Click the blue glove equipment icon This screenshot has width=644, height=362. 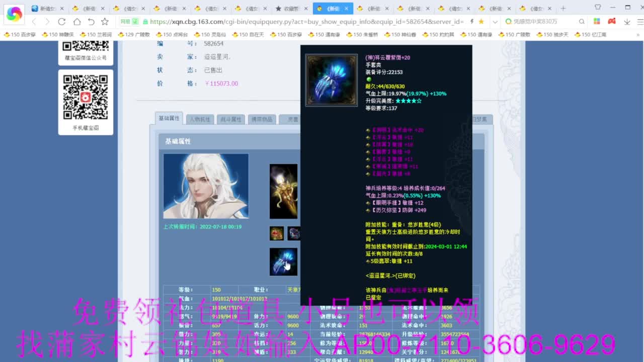[283, 261]
